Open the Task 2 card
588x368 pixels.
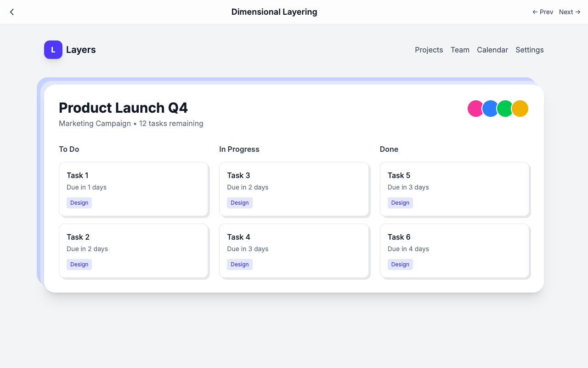134,251
